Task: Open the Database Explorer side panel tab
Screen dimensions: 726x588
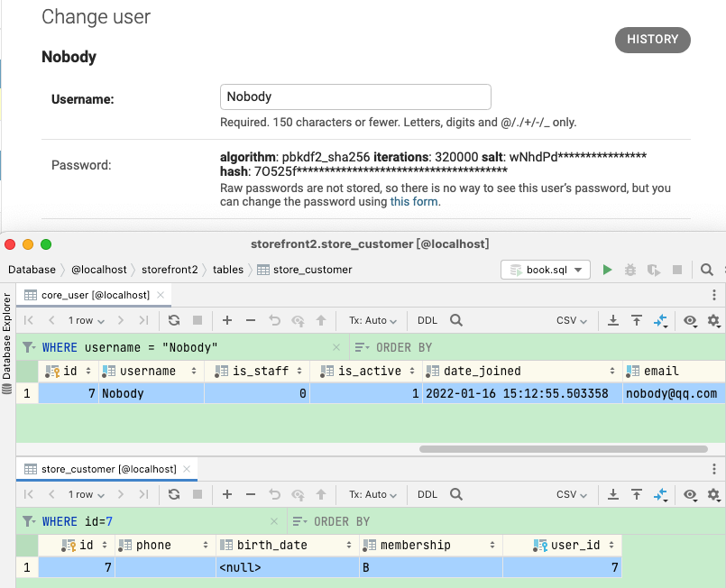Action: click(x=7, y=343)
